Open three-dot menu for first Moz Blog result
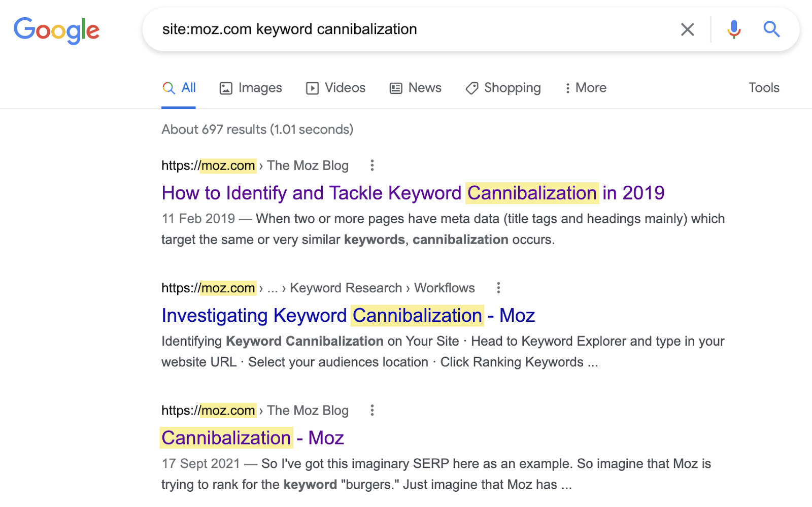The height and width of the screenshot is (507, 812). tap(372, 165)
